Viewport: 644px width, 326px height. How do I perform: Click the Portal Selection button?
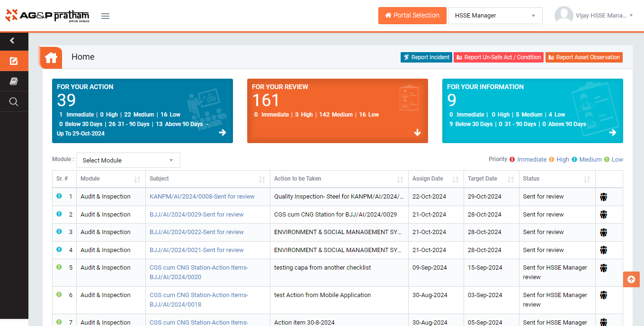pyautogui.click(x=412, y=16)
